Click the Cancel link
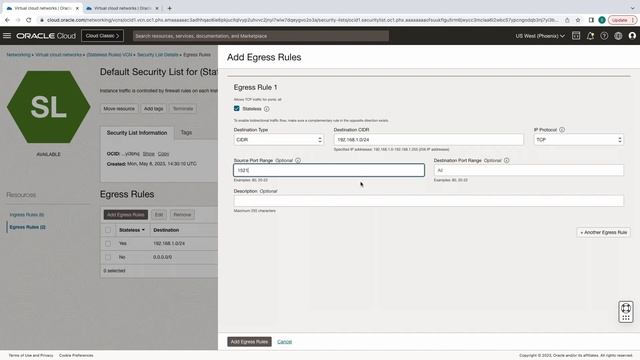The width and height of the screenshot is (640, 360). tap(284, 342)
